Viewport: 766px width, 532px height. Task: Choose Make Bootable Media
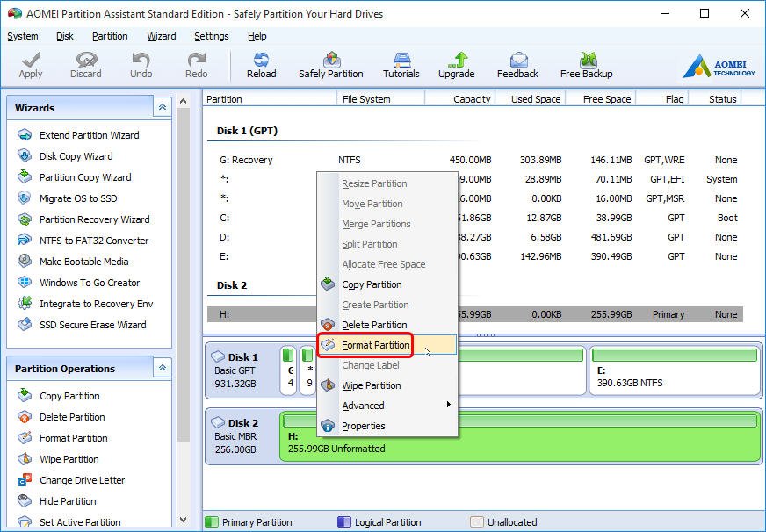click(x=73, y=261)
